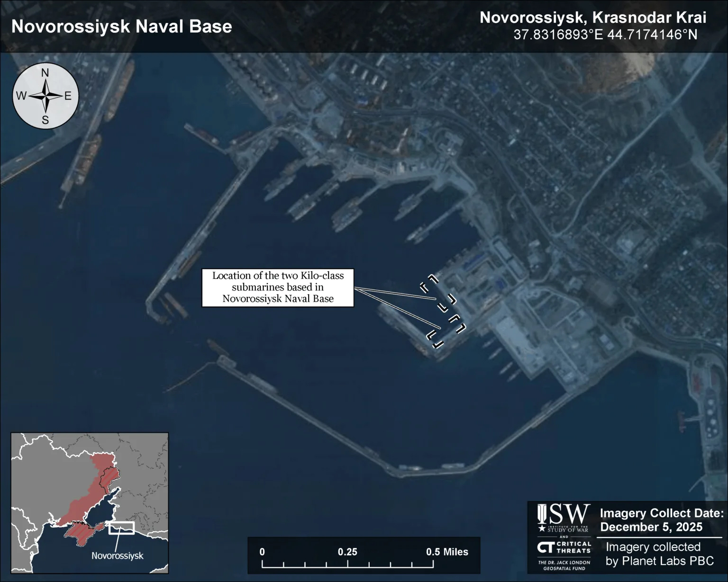Click the Planet Labs PBC credit text
The image size is (728, 582).
(659, 561)
